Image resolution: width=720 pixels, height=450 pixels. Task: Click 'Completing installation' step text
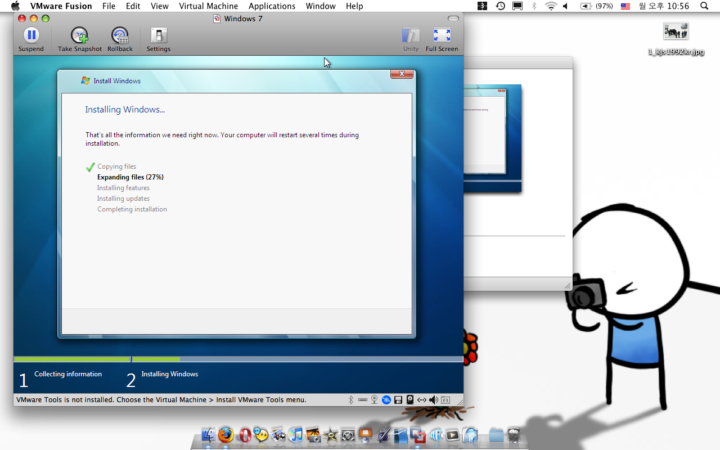click(x=132, y=209)
